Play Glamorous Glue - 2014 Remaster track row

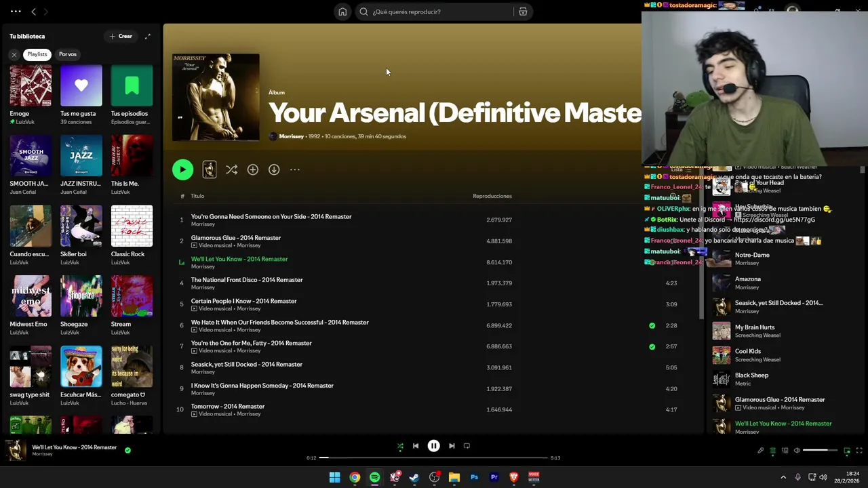click(x=434, y=241)
